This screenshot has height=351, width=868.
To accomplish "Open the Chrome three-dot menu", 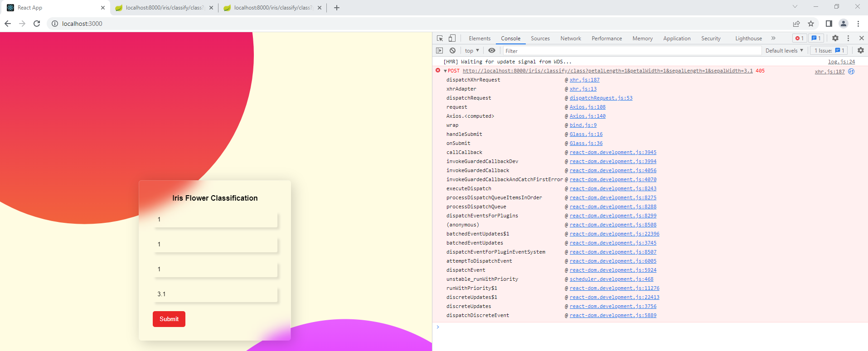I will [858, 24].
